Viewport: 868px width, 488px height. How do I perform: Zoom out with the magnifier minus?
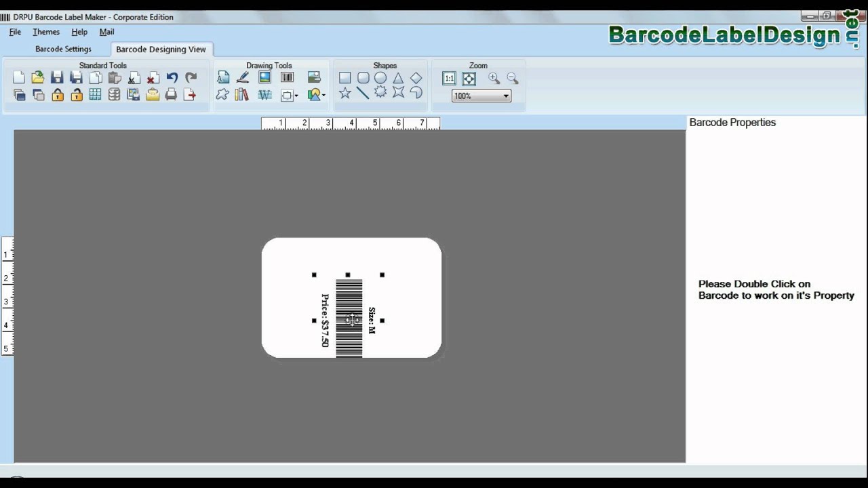(512, 79)
